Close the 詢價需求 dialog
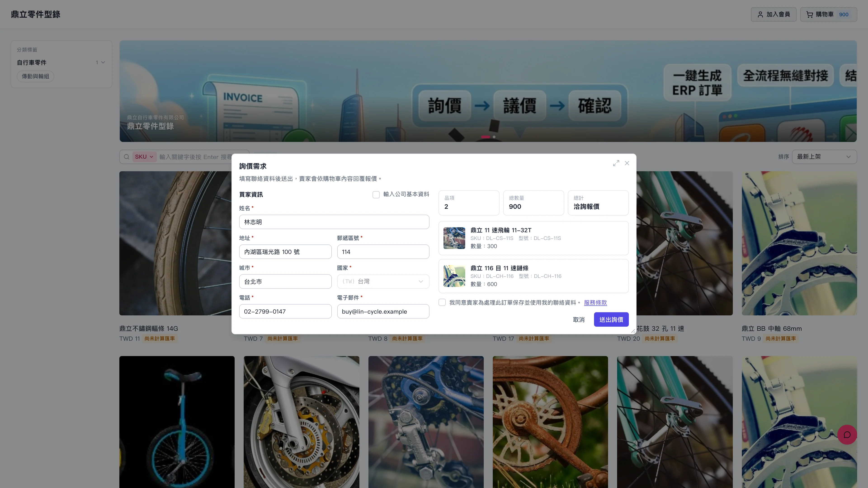Screen dimensions: 868x488 click(x=627, y=163)
